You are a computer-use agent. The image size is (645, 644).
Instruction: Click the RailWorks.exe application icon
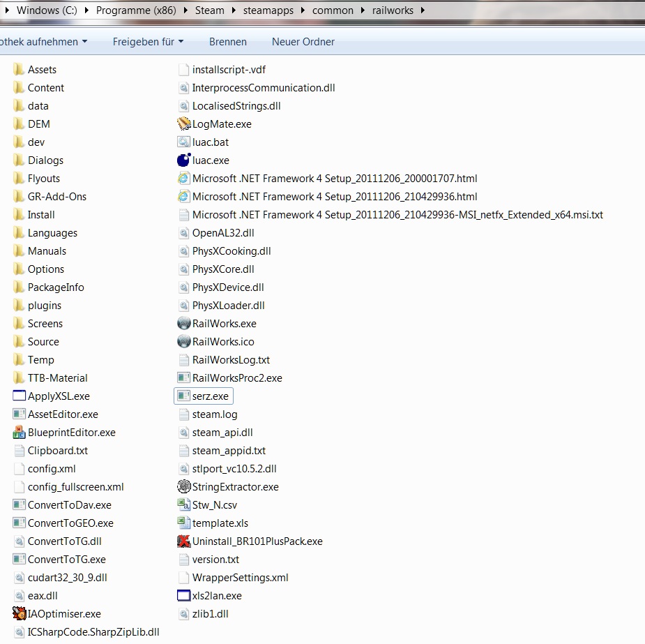184,324
